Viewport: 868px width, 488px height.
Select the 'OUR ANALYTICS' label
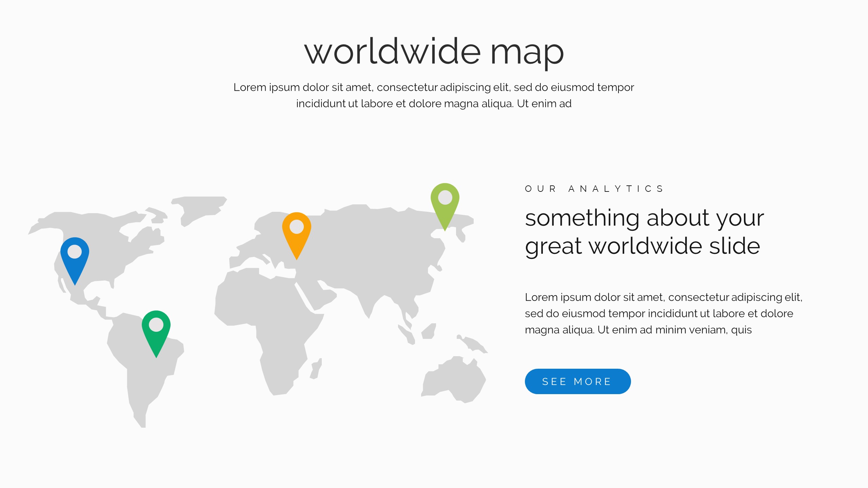point(594,189)
